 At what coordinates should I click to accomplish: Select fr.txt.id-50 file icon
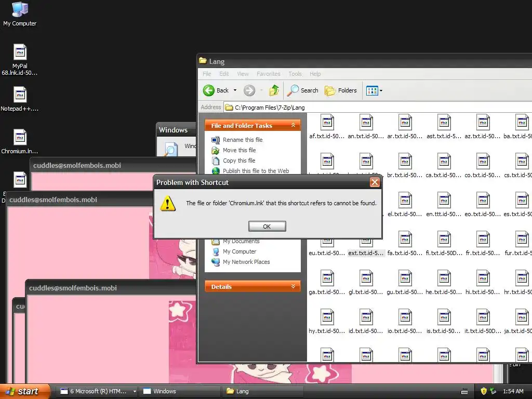[x=483, y=240]
